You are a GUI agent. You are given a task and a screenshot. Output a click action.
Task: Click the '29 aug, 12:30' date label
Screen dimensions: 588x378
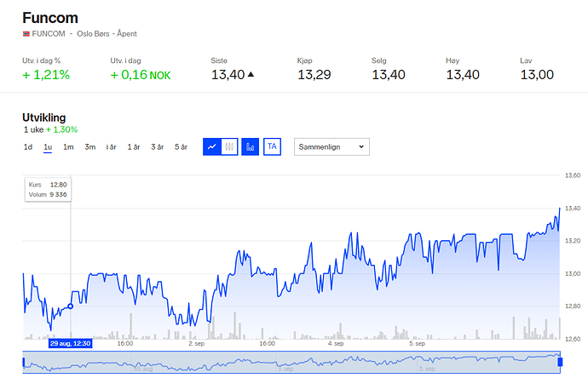[x=71, y=344]
